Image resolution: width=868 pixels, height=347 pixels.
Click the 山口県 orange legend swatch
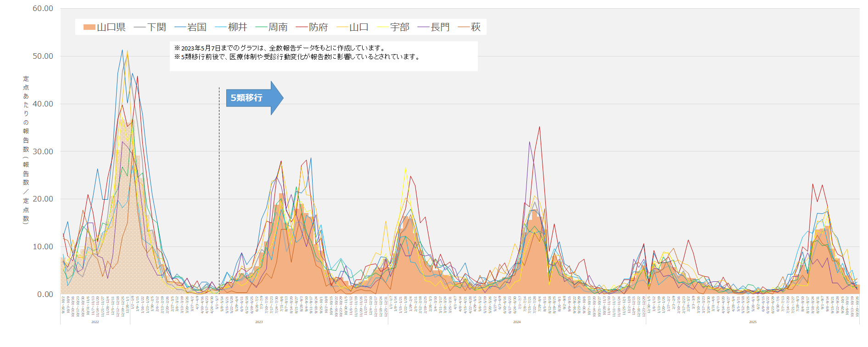pyautogui.click(x=89, y=28)
